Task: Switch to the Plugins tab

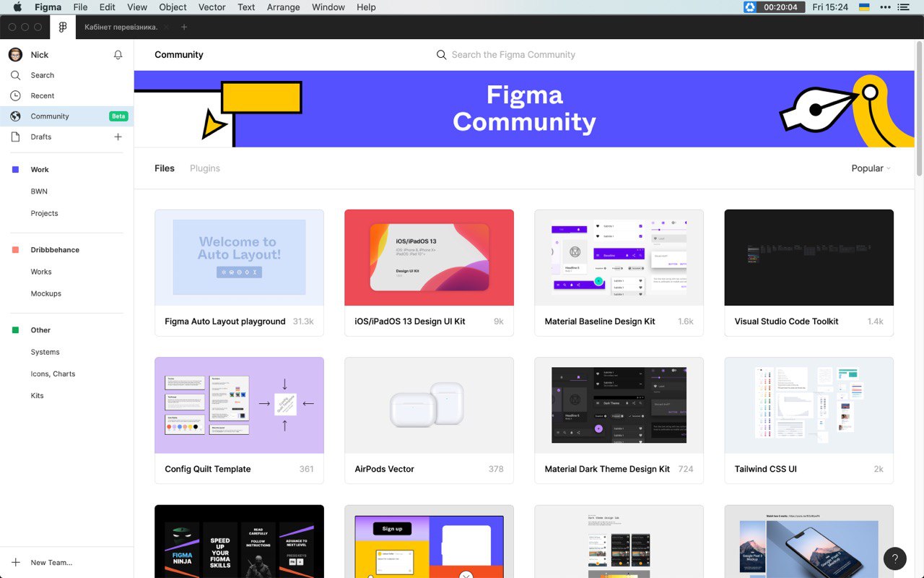Action: pos(205,168)
